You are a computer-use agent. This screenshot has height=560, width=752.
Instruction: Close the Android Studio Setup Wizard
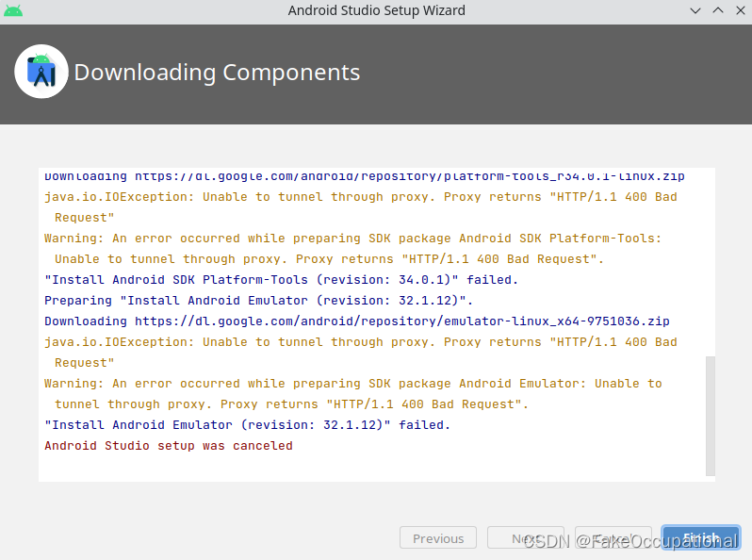741,10
